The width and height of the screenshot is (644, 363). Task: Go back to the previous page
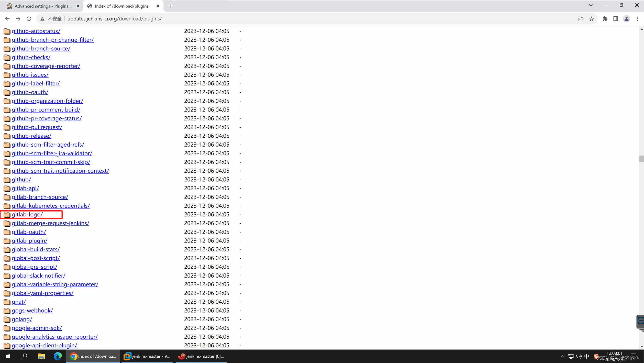(7, 19)
